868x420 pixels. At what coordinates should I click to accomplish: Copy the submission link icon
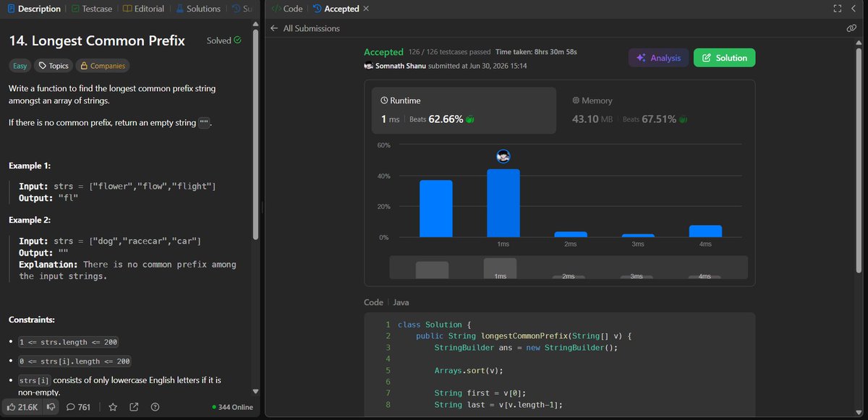[x=851, y=28]
